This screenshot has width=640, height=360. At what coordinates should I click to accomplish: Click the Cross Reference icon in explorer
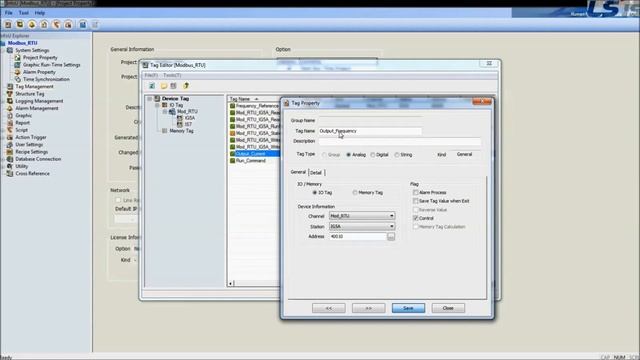coord(10,173)
